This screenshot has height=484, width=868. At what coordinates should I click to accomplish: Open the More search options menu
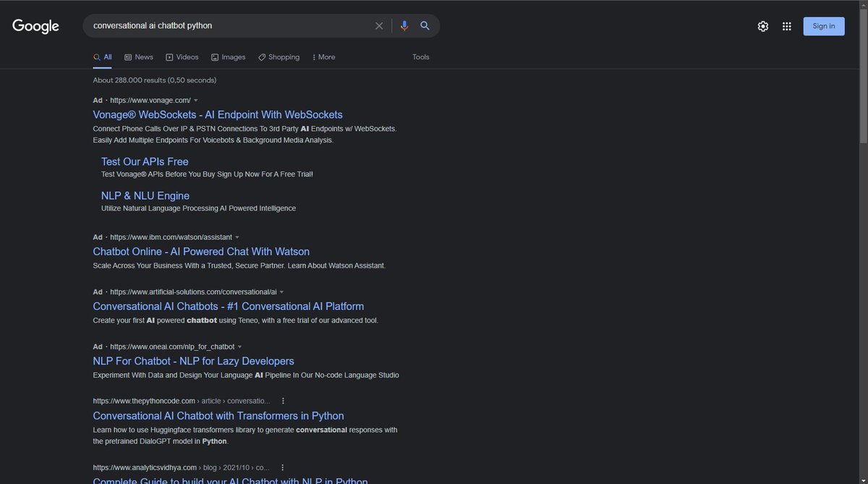click(324, 57)
